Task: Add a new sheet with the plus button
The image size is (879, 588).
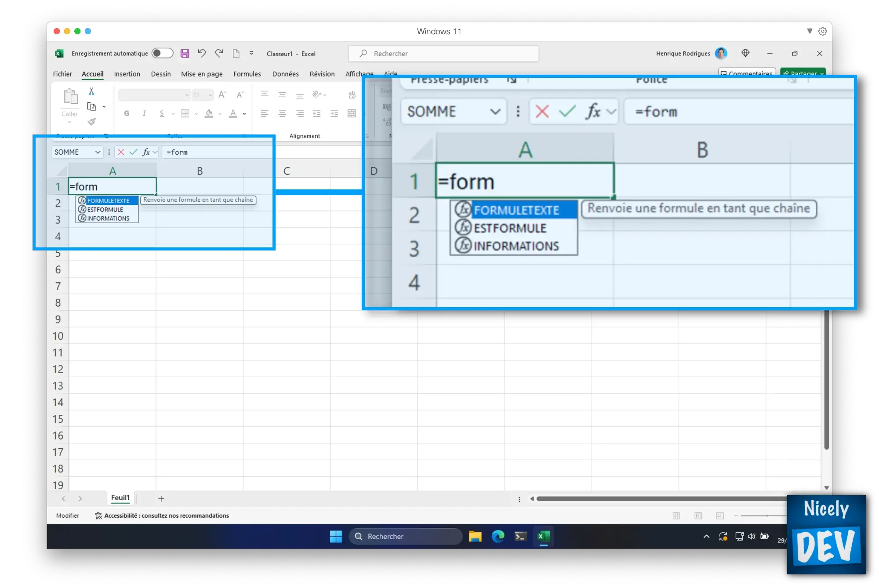Action: click(x=161, y=498)
